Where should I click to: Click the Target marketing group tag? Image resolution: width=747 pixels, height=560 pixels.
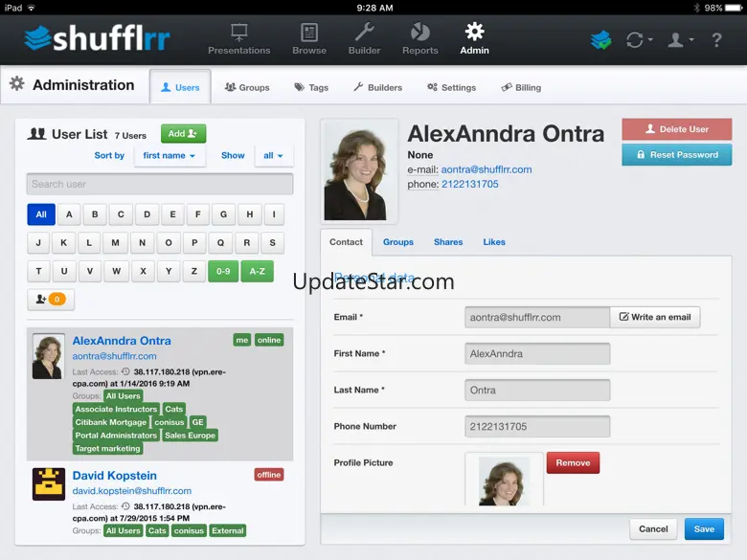pos(107,448)
